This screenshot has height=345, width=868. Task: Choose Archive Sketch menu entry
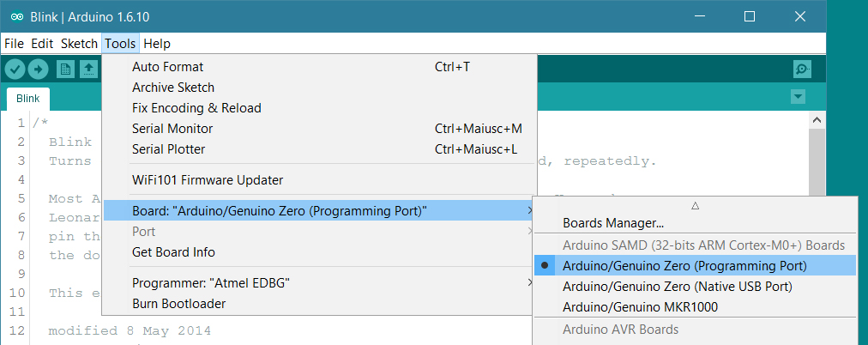(319, 88)
